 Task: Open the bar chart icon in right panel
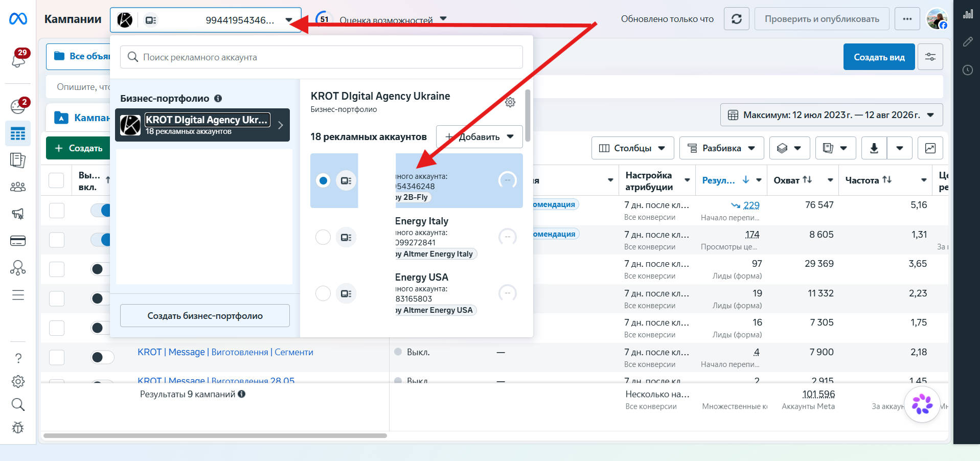[x=968, y=14]
